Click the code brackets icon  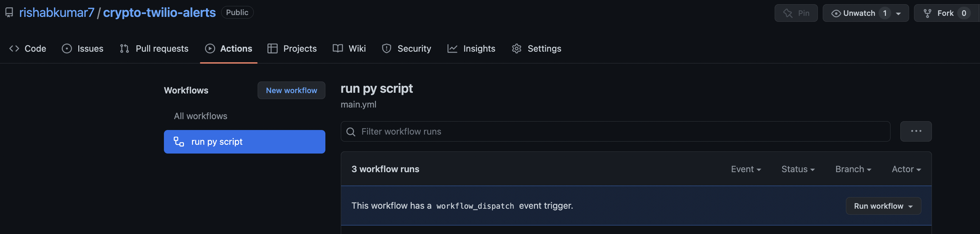[x=14, y=48]
